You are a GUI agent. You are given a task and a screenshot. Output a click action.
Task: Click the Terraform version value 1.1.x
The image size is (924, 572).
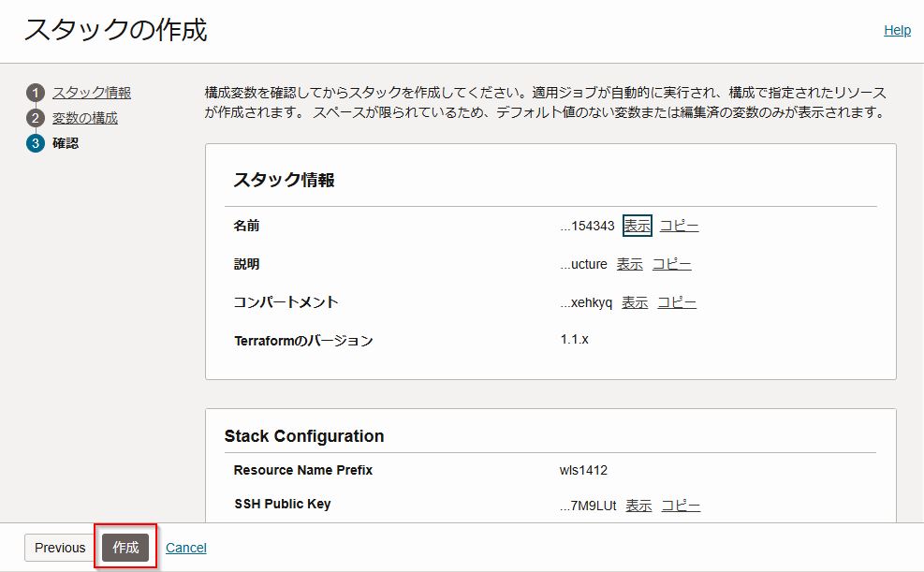point(574,339)
